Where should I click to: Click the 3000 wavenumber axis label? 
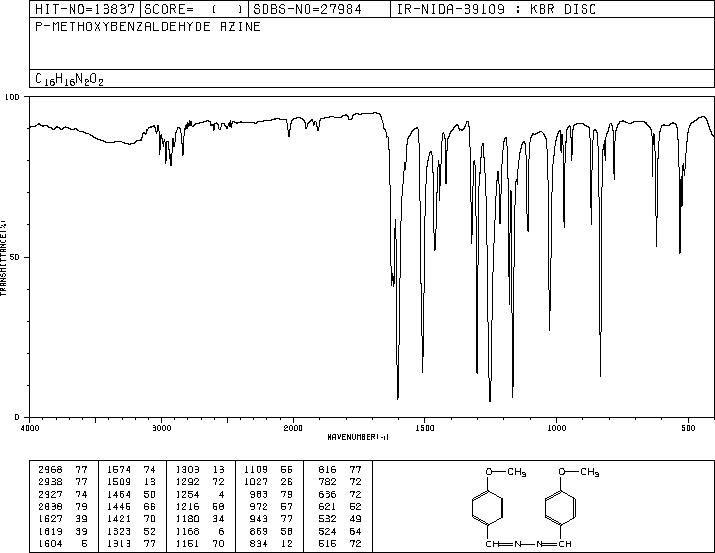[161, 428]
